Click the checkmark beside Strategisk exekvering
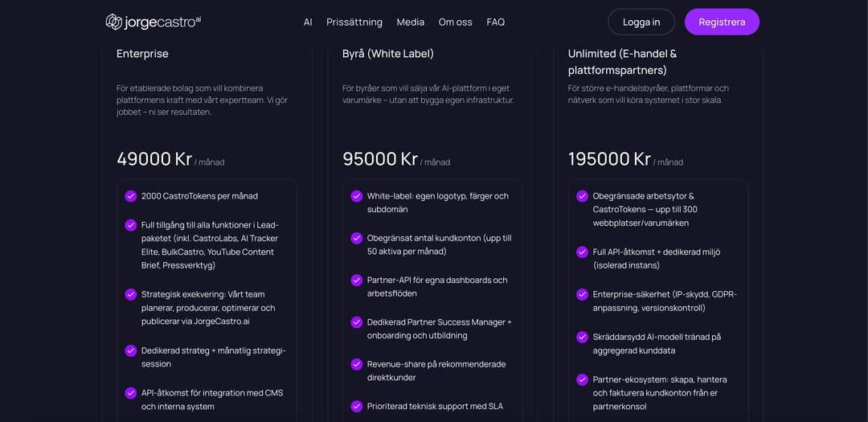Screen dimensions: 868x422 point(131,294)
